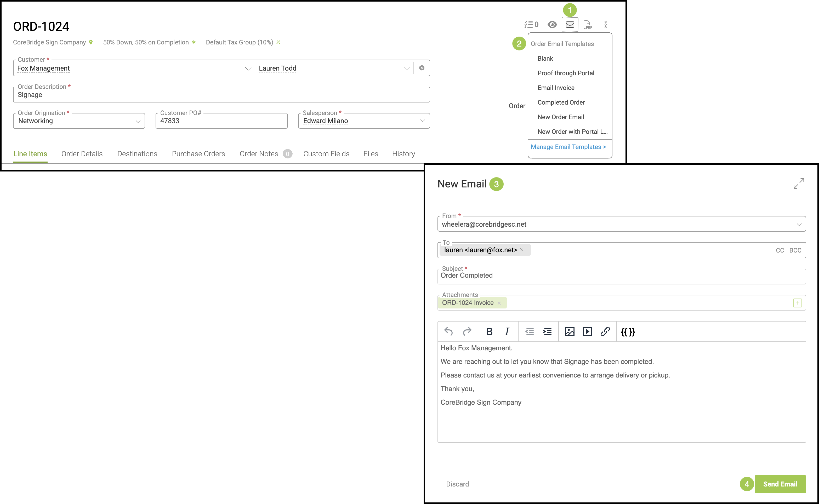Open Manage Email Templates link
The width and height of the screenshot is (819, 504).
pyautogui.click(x=568, y=147)
